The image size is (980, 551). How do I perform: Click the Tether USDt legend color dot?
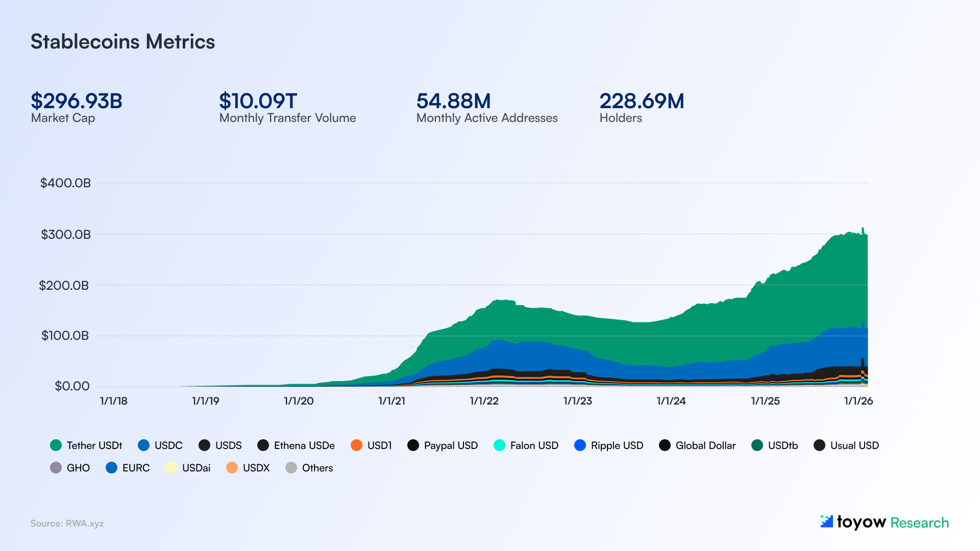point(56,445)
